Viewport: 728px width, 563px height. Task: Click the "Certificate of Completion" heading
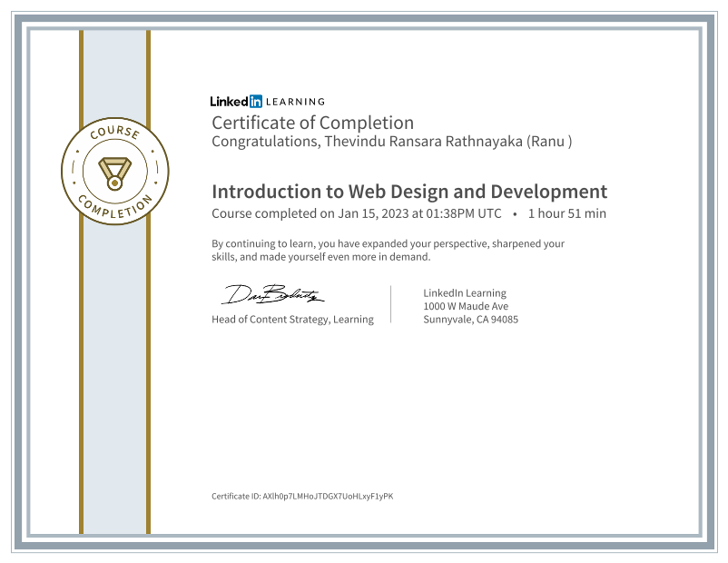(312, 123)
